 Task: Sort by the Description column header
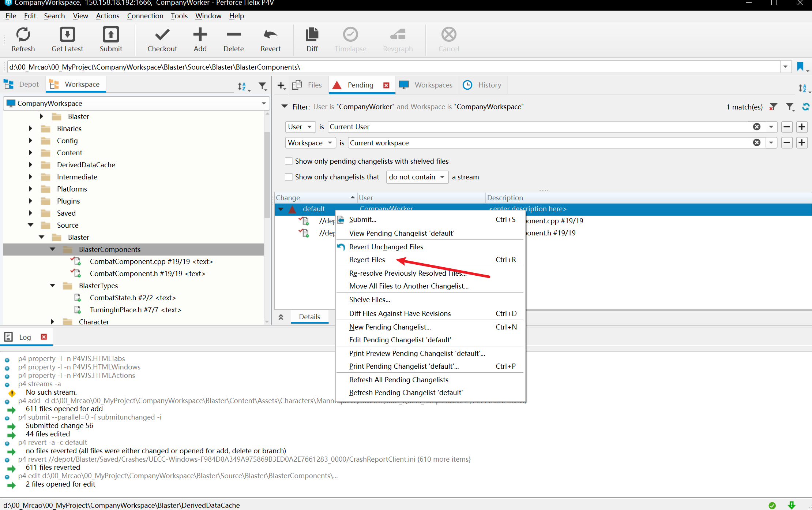click(648, 198)
